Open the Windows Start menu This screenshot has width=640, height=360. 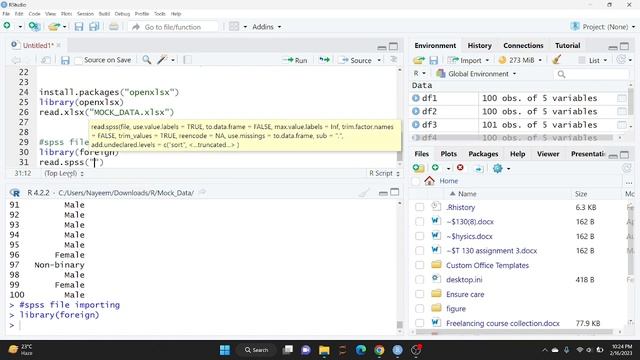click(x=225, y=350)
